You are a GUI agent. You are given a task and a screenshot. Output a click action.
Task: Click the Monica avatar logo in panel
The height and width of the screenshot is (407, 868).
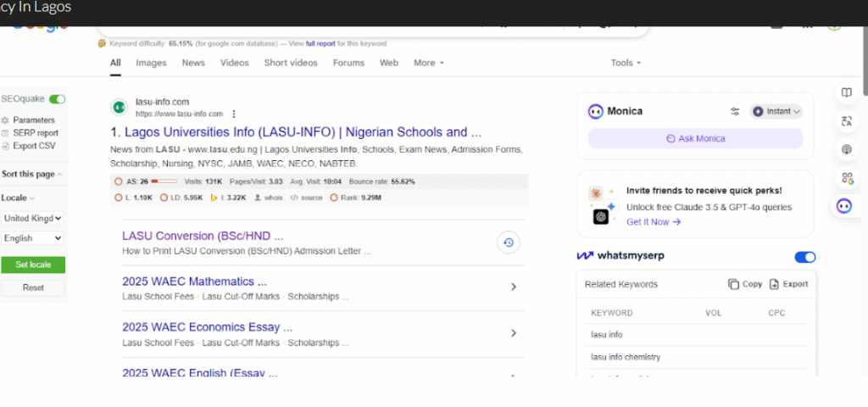coord(596,111)
